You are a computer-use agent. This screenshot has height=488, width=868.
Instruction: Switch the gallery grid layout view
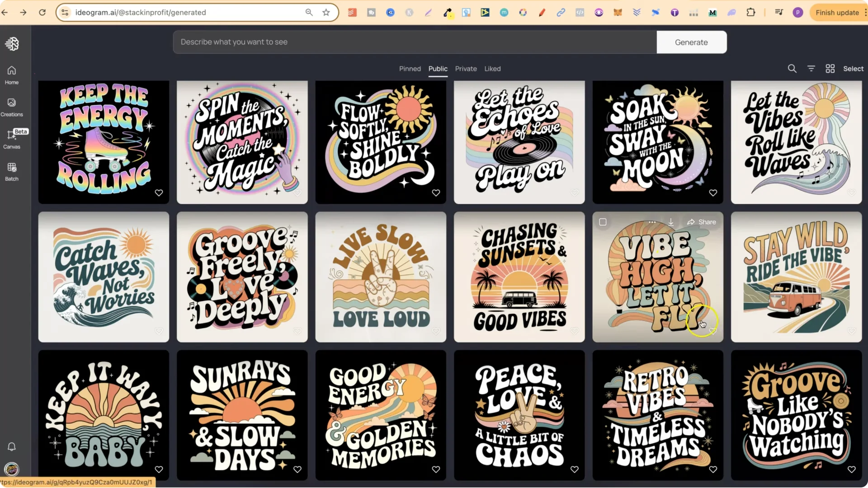(x=830, y=68)
